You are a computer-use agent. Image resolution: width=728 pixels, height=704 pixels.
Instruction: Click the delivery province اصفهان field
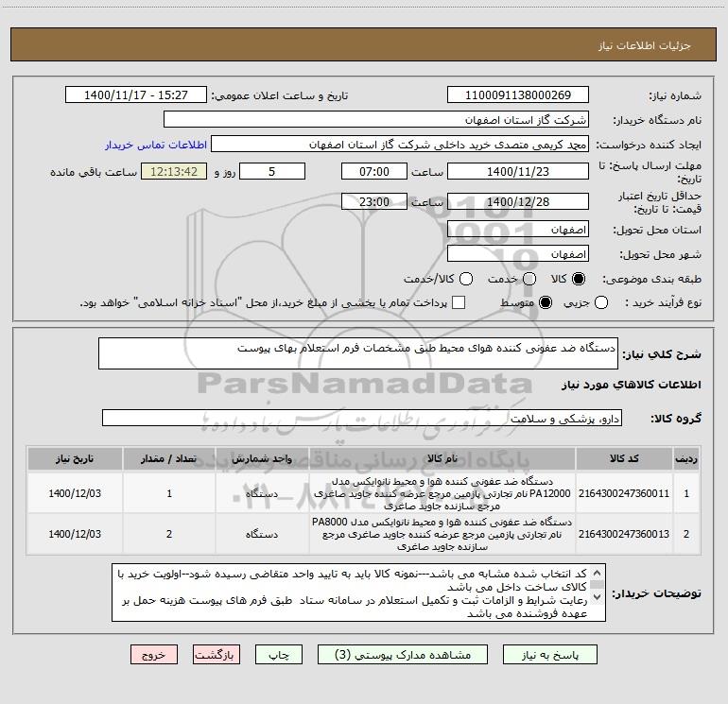pos(518,229)
